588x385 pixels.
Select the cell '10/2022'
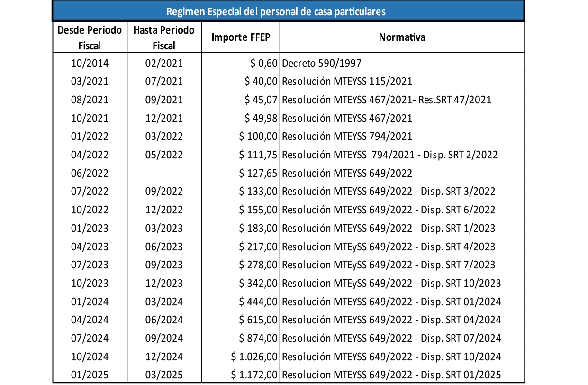pyautogui.click(x=90, y=210)
